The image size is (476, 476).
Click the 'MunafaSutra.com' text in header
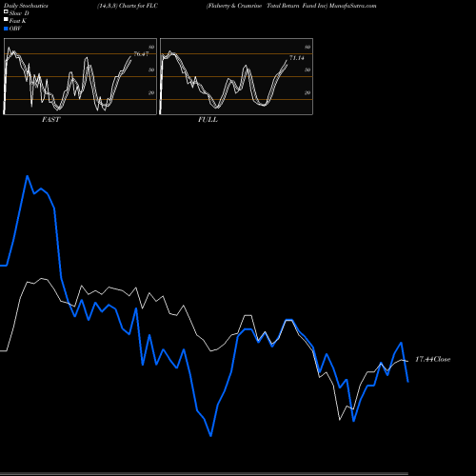click(353, 6)
